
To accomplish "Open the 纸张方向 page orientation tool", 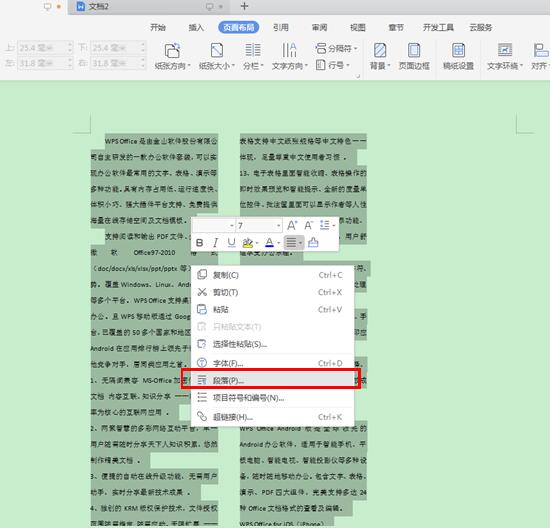I will tap(172, 56).
